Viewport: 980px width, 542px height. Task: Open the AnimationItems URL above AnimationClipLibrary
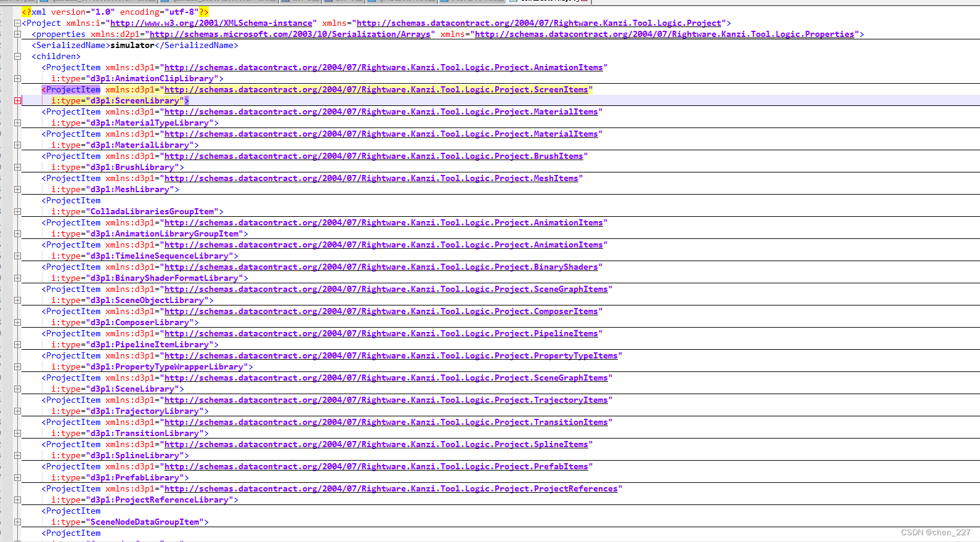click(x=384, y=68)
